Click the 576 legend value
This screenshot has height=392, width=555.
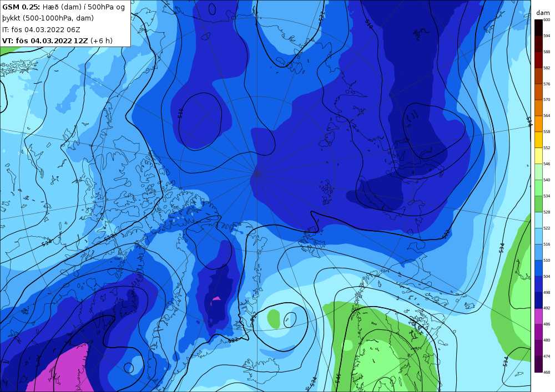coord(547,84)
